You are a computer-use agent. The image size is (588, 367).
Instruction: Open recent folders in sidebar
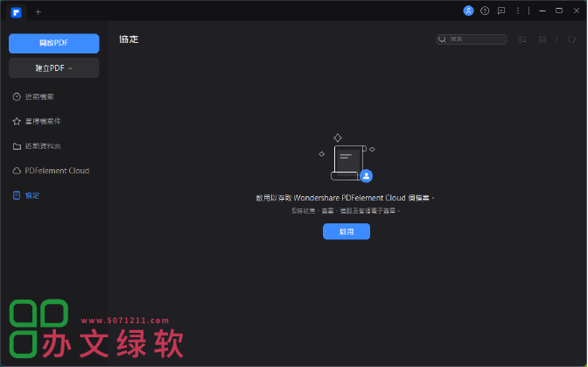click(37, 146)
